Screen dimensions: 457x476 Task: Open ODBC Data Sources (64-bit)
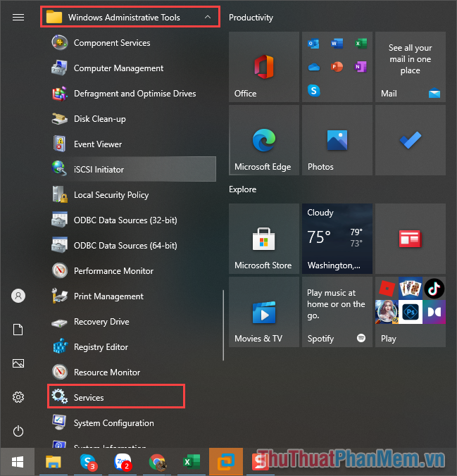pos(132,246)
